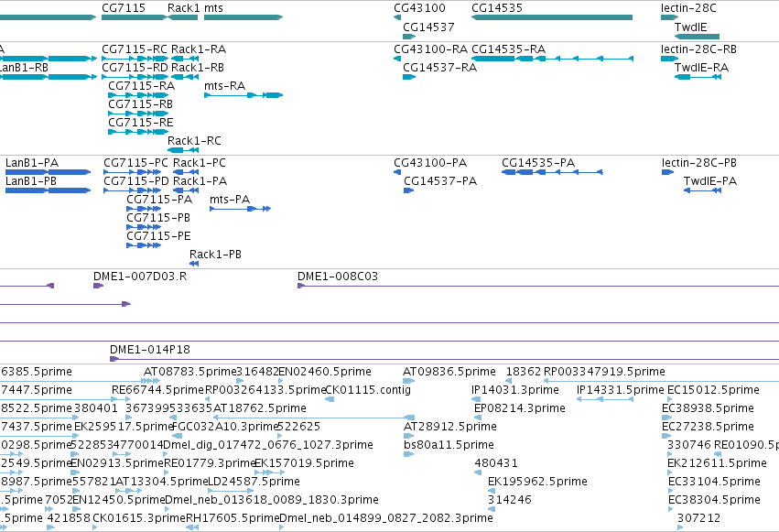This screenshot has width=779, height=532.
Task: Click the Rack1-PB coding glyph
Action: (194, 264)
